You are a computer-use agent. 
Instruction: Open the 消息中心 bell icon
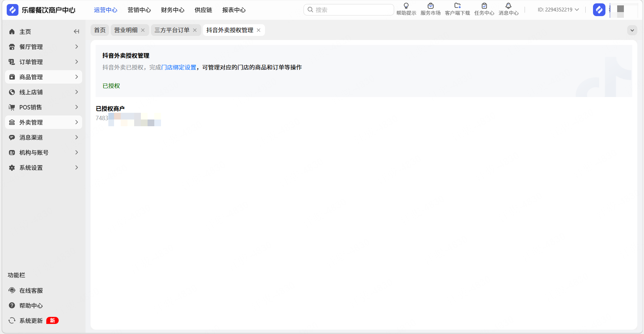point(508,6)
